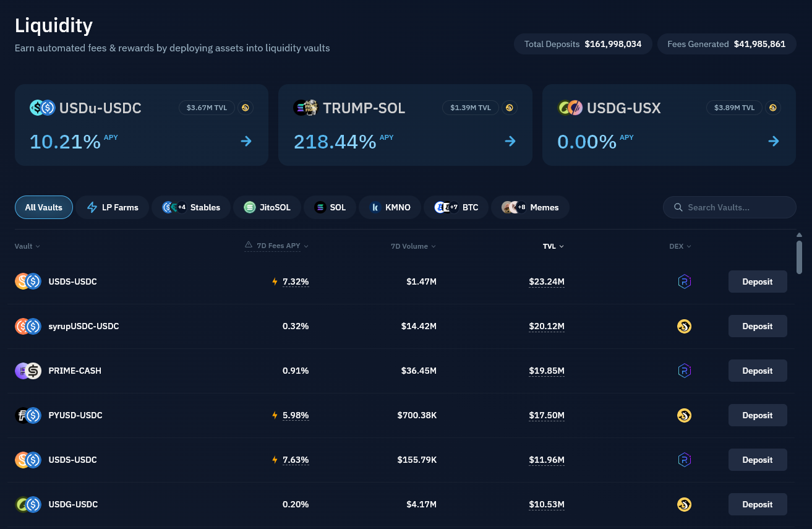Deposit into the PRIME-CASH vault
Viewport: 812px width, 529px height.
758,371
